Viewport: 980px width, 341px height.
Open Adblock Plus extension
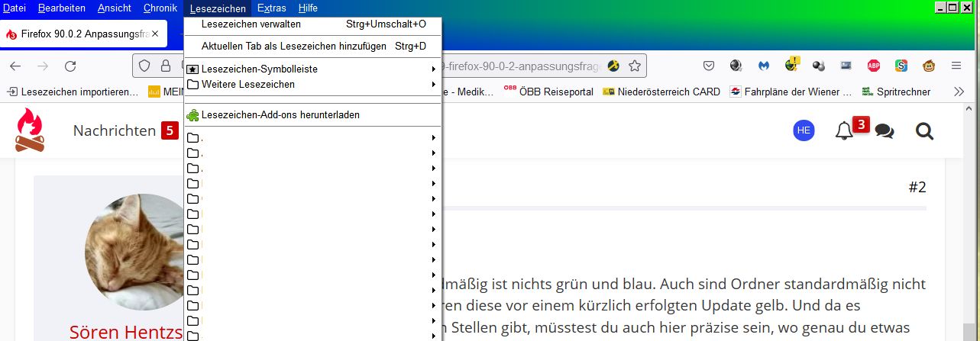(x=874, y=66)
